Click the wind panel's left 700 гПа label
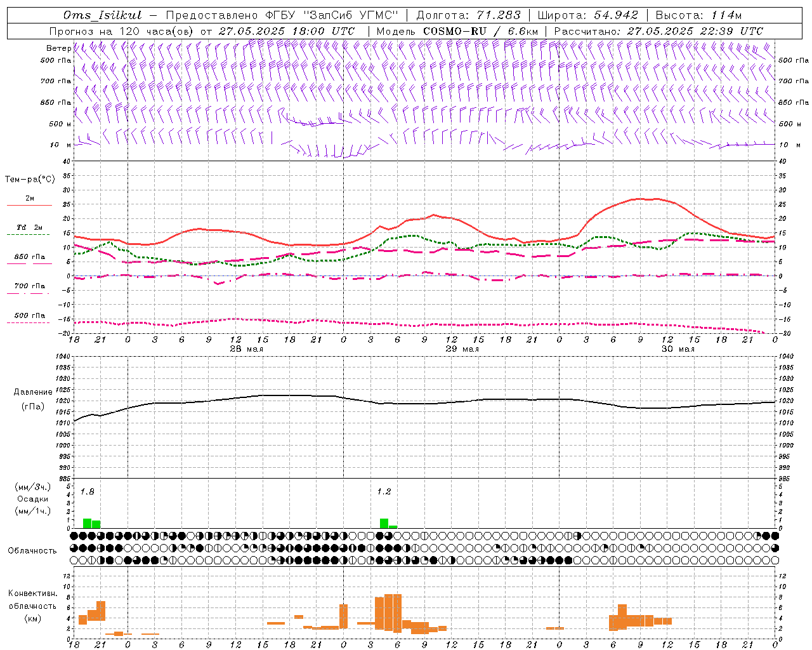The width and height of the screenshot is (812, 650). coord(56,81)
